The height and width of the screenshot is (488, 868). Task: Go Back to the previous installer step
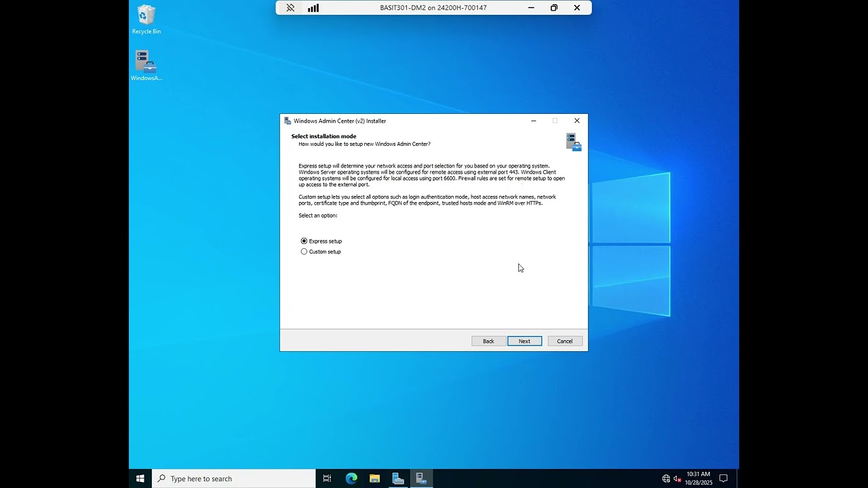488,341
